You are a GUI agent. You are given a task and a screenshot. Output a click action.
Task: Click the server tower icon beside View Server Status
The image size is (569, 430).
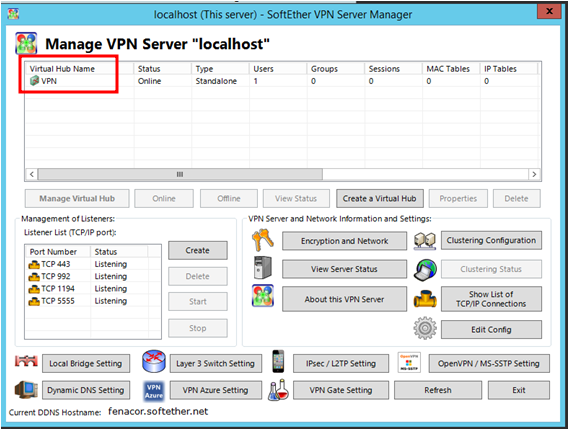pyautogui.click(x=263, y=268)
